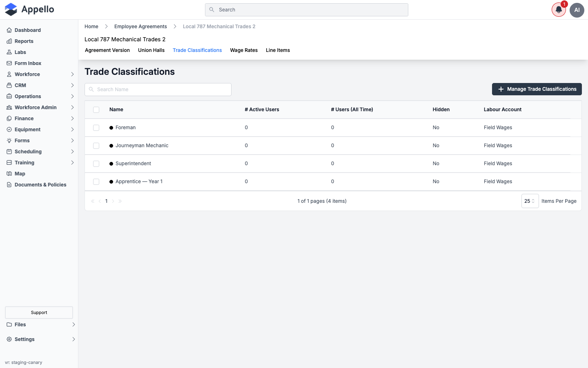588x368 pixels.
Task: Switch to the Wage Rates tab
Action: [244, 50]
